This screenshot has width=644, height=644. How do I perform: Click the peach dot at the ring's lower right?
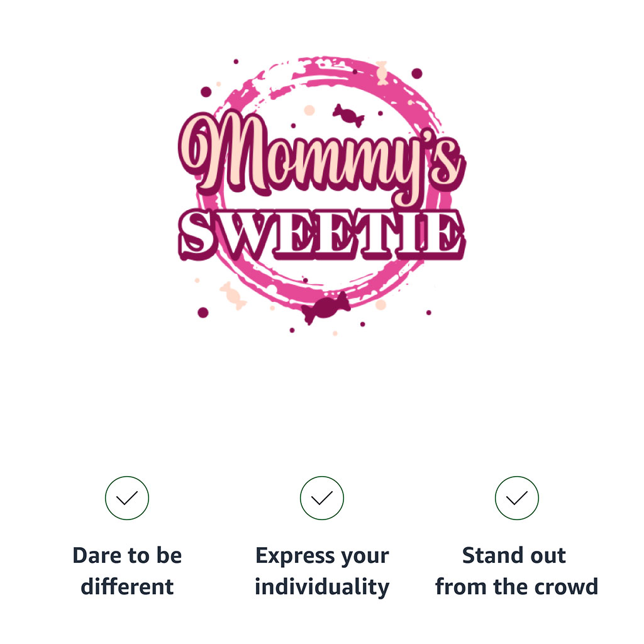380,305
